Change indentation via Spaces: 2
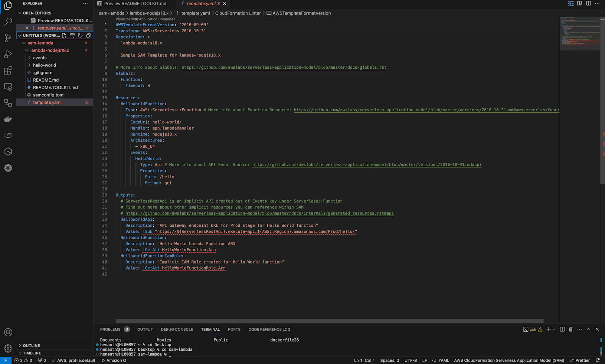The width and height of the screenshot is (605, 364). (x=389, y=360)
